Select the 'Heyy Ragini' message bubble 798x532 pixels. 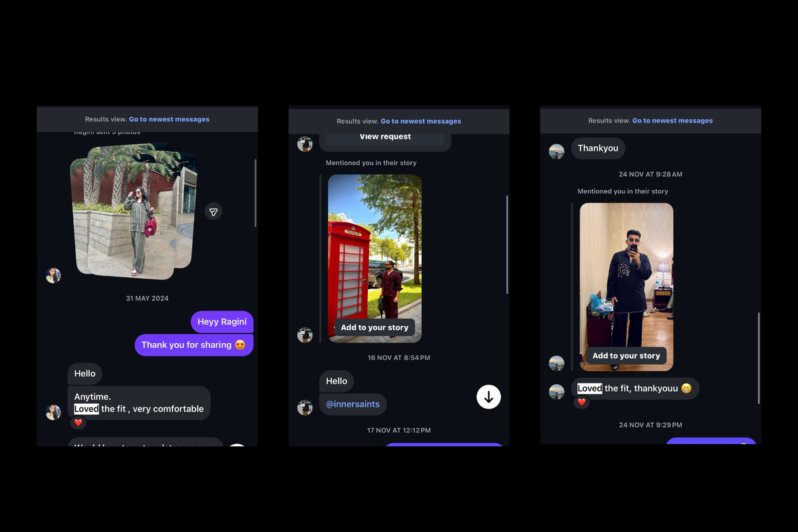222,322
